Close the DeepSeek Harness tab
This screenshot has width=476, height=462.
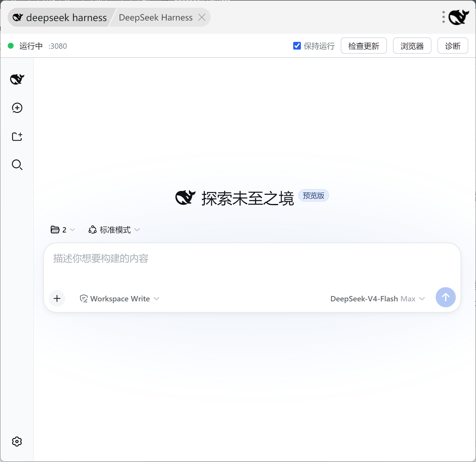[x=202, y=18]
